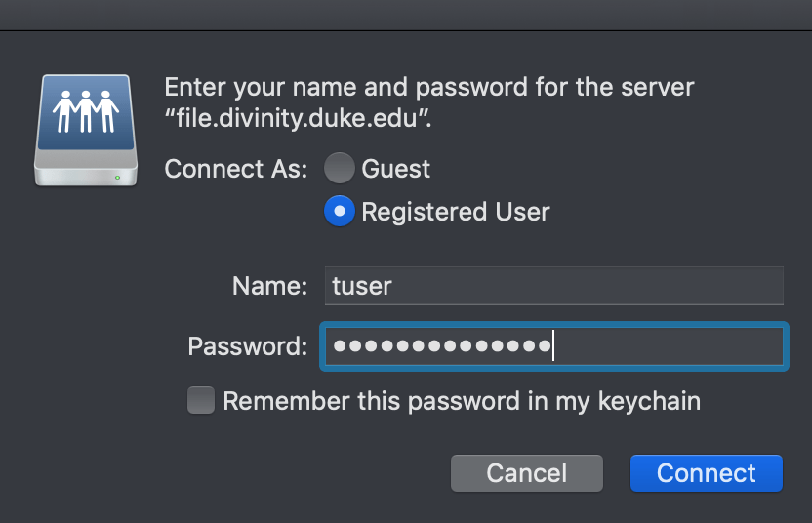
Task: Click the "Name:" field label
Action: coord(270,286)
